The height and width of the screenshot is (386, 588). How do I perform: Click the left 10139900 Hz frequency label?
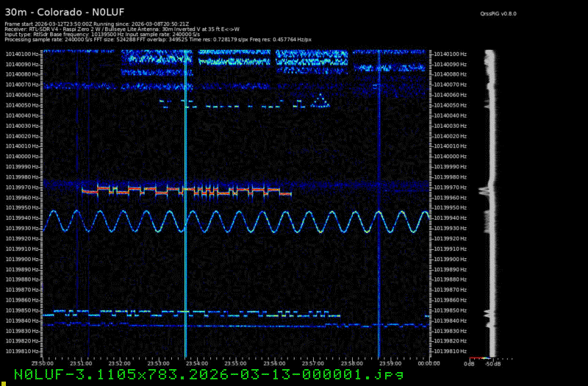23,259
